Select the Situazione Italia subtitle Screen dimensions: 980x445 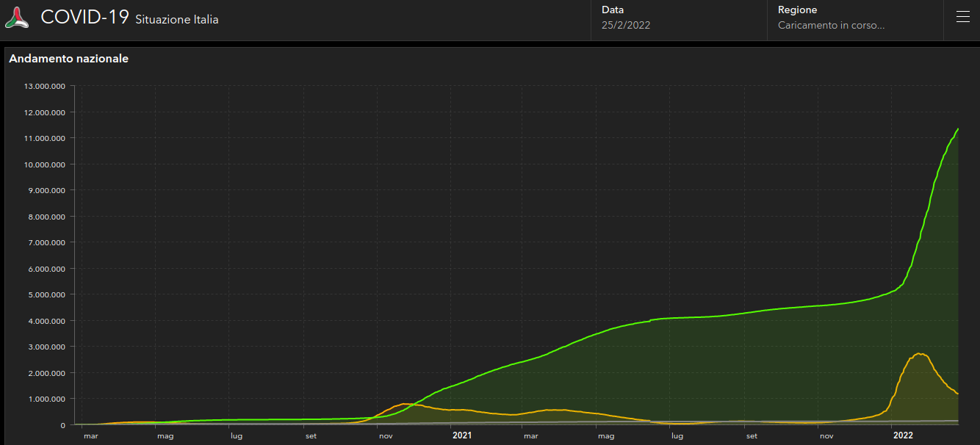click(x=176, y=20)
